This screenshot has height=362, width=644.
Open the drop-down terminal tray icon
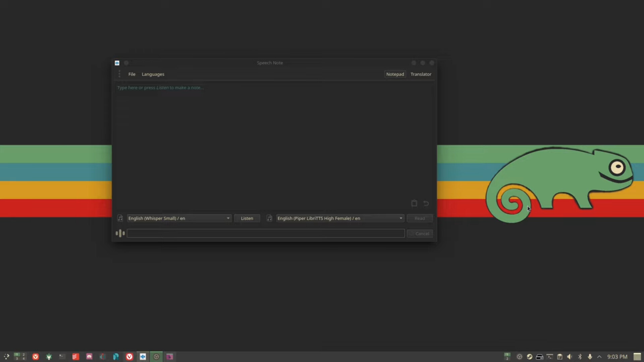pyautogui.click(x=550, y=357)
